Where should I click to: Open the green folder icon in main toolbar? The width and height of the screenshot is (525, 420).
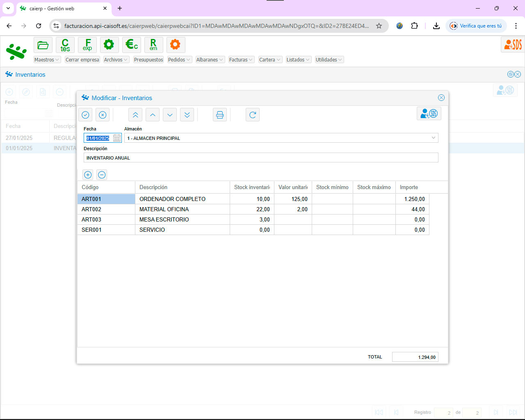(43, 45)
